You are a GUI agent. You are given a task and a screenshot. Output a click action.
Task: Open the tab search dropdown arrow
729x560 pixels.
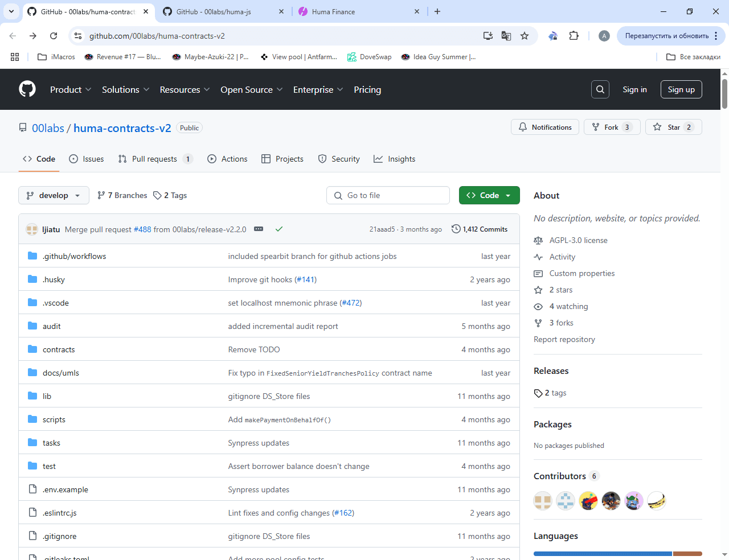click(11, 11)
